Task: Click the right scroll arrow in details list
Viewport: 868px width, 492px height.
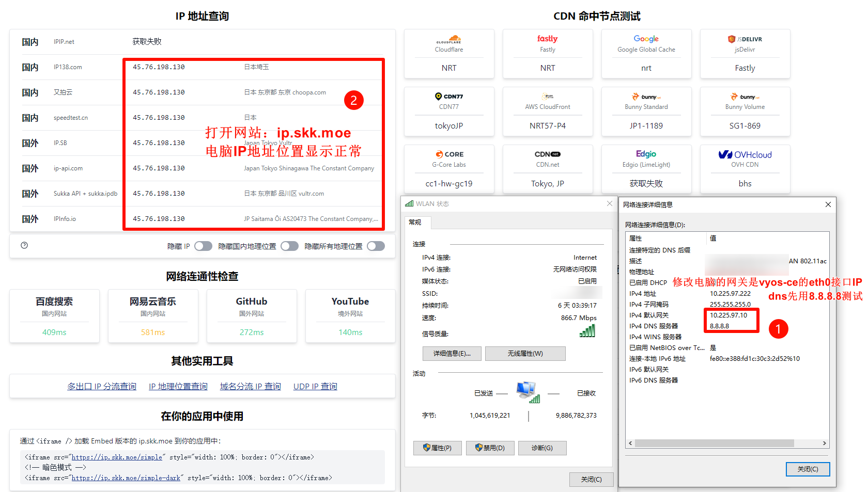Action: click(824, 443)
